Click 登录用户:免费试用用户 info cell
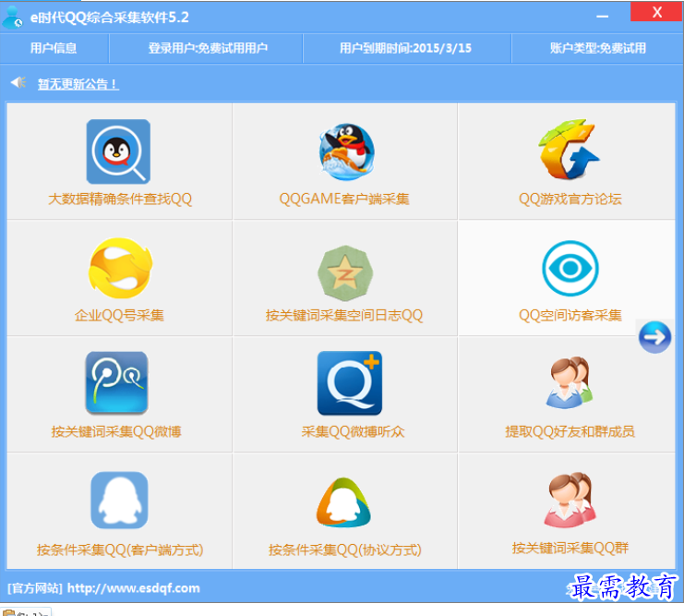This screenshot has height=616, width=684. click(208, 48)
